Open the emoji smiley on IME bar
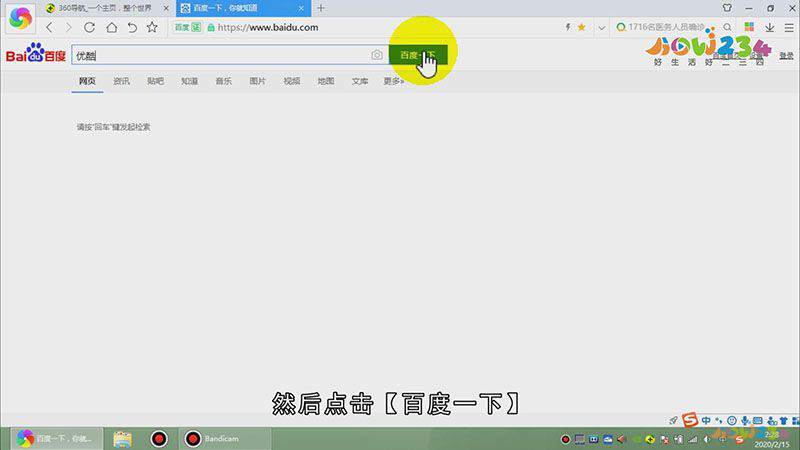 pos(732,420)
